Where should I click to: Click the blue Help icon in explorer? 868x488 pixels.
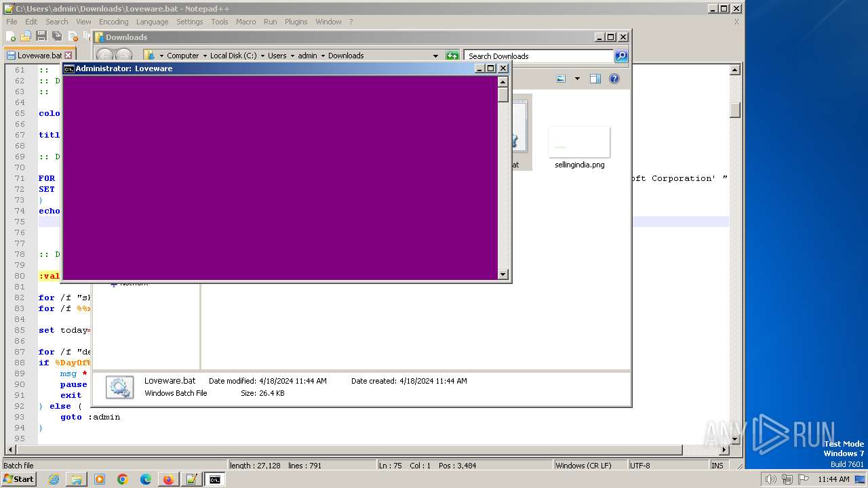tap(614, 79)
